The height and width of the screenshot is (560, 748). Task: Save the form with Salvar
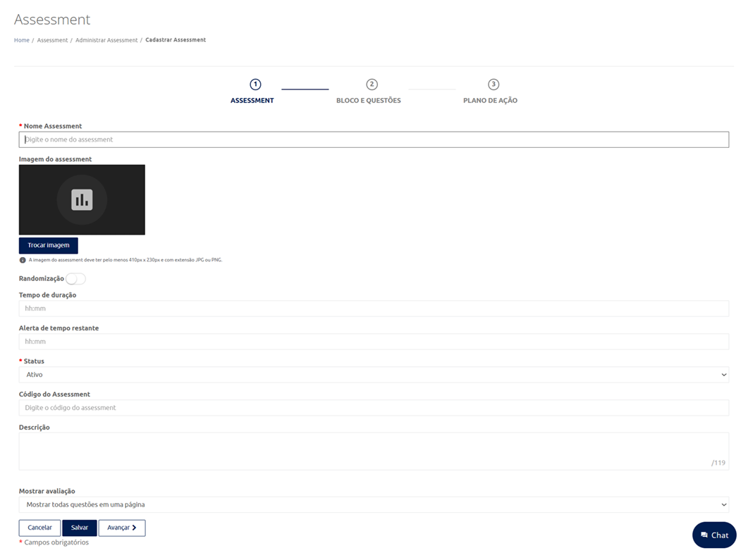79,528
